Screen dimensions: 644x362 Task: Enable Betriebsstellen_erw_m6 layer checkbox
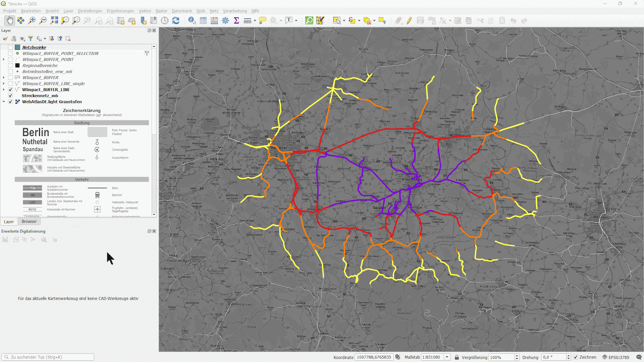[x=10, y=72]
